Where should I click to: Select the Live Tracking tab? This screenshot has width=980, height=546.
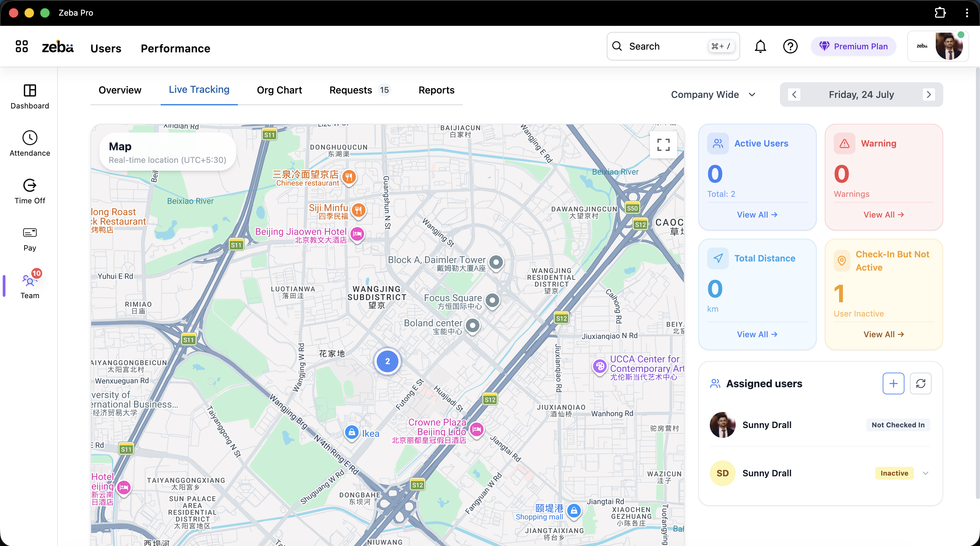199,90
